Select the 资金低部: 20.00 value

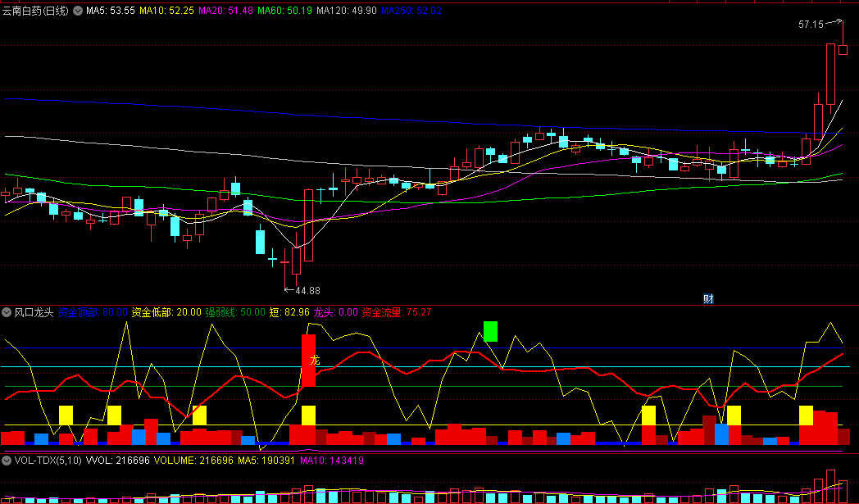166,313
